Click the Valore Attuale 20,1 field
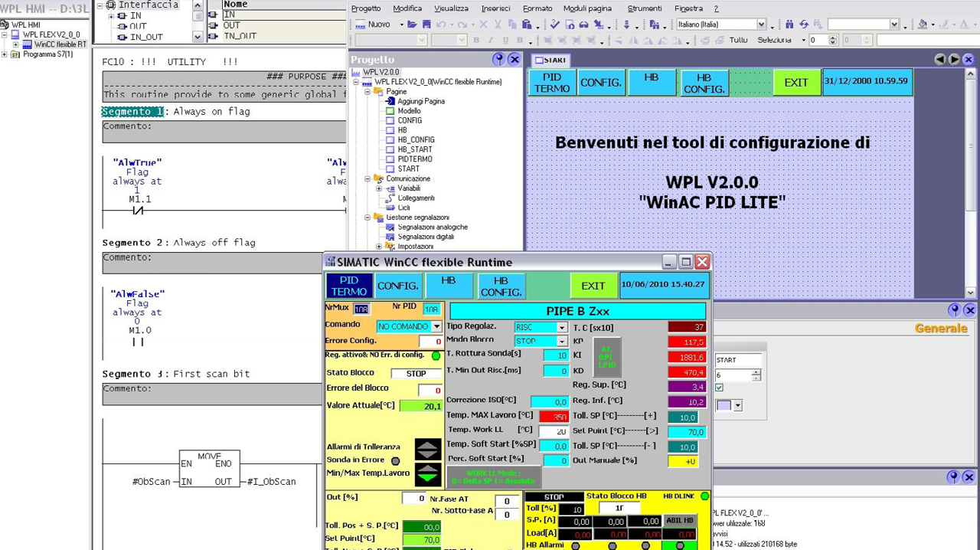This screenshot has height=550, width=980. (x=420, y=406)
